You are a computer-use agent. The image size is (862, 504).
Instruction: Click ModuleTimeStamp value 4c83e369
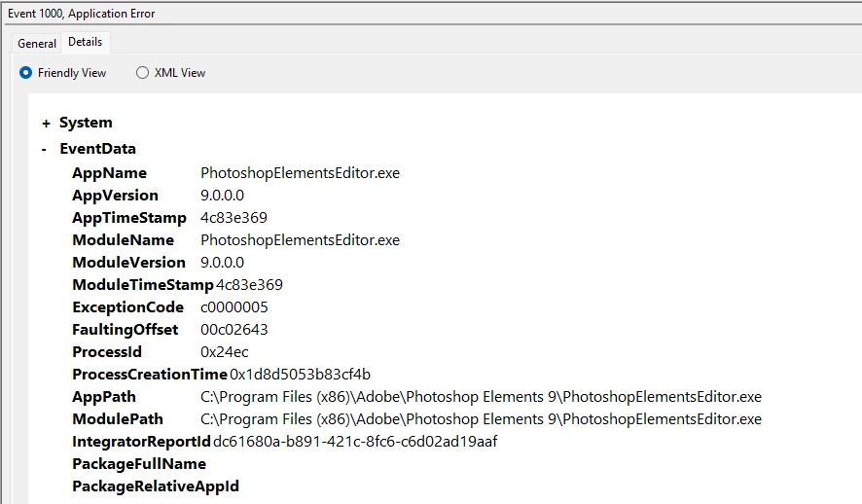click(x=249, y=285)
